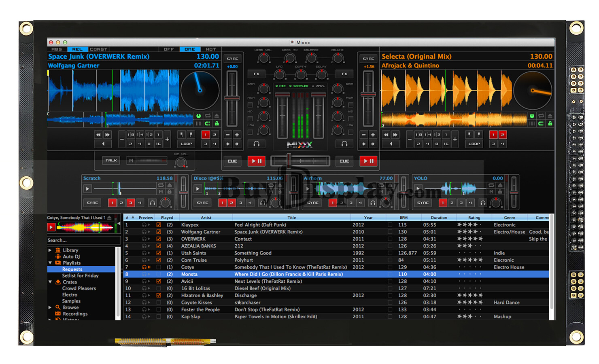The image size is (599, 364).
Task: Eject the track from the Space Junk deck
Action: [217, 116]
